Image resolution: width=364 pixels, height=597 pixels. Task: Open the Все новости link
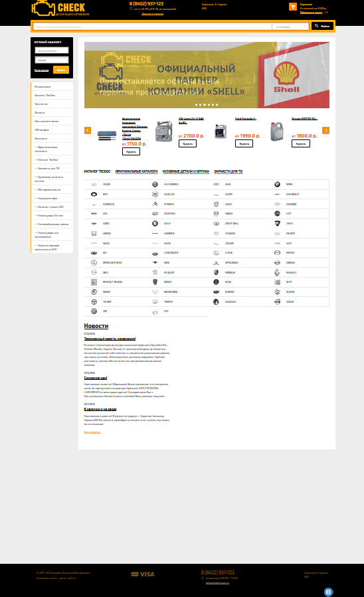coord(92,432)
